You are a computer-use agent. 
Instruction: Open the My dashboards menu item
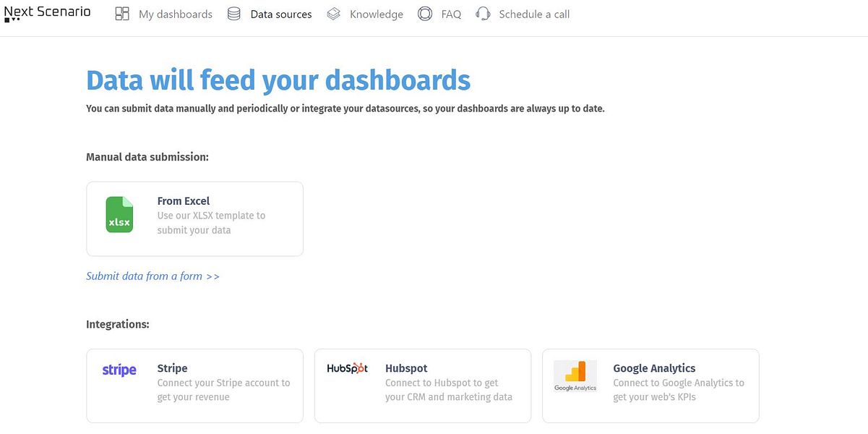coord(176,14)
